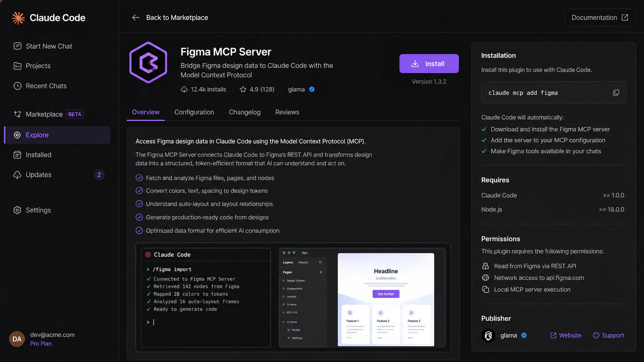
Task: Switch to the Changelog tab
Action: point(245,112)
